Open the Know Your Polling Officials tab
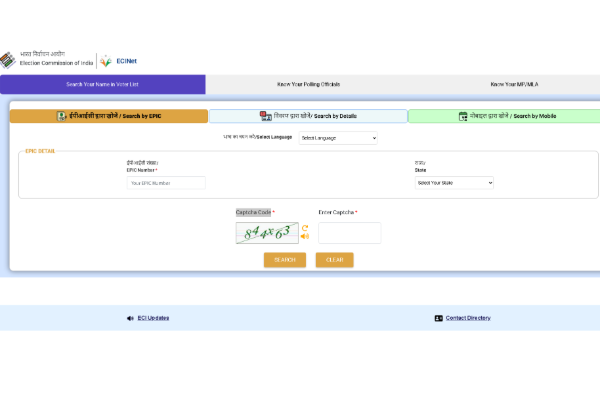The width and height of the screenshot is (600, 400). click(301, 84)
